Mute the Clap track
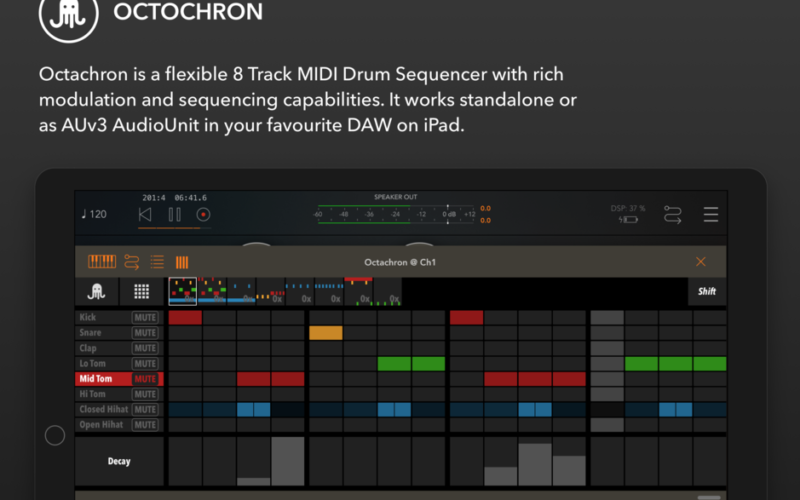The height and width of the screenshot is (500, 800). point(145,348)
